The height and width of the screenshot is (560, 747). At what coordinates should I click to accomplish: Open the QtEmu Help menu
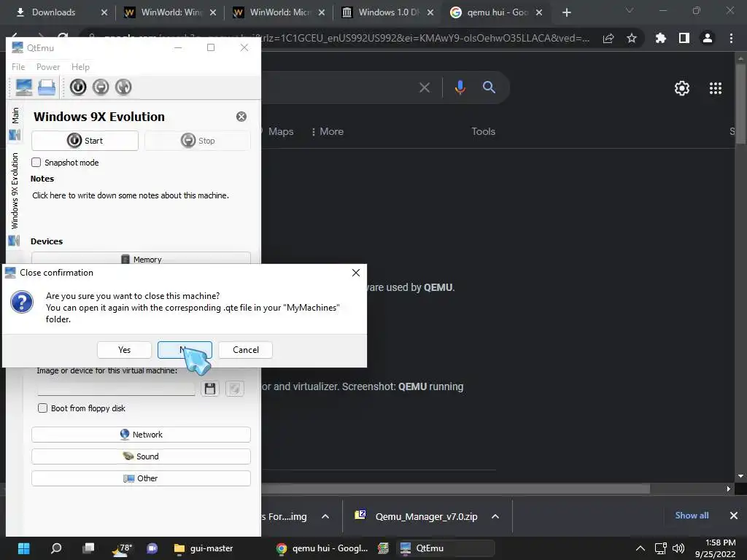click(x=80, y=66)
